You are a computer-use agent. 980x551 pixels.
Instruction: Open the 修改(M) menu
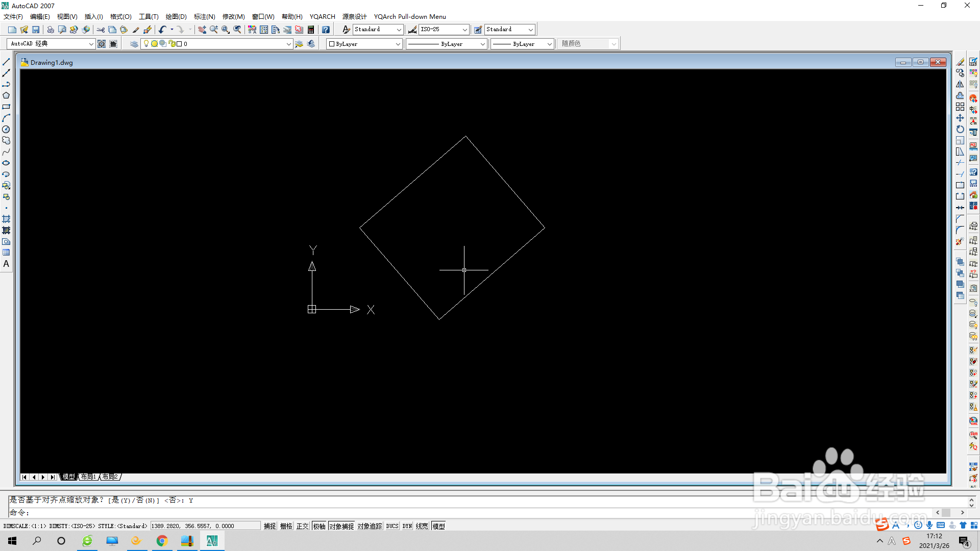[x=233, y=16]
